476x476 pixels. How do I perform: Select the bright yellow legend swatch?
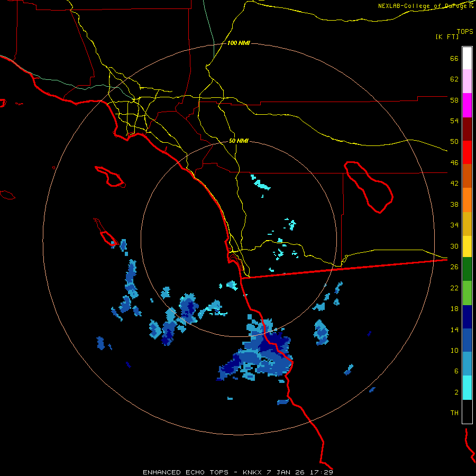[467, 246]
